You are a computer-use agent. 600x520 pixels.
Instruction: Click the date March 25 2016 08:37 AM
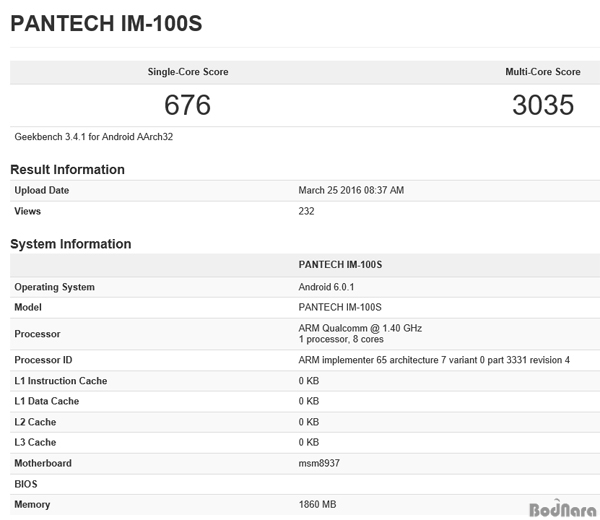[351, 190]
